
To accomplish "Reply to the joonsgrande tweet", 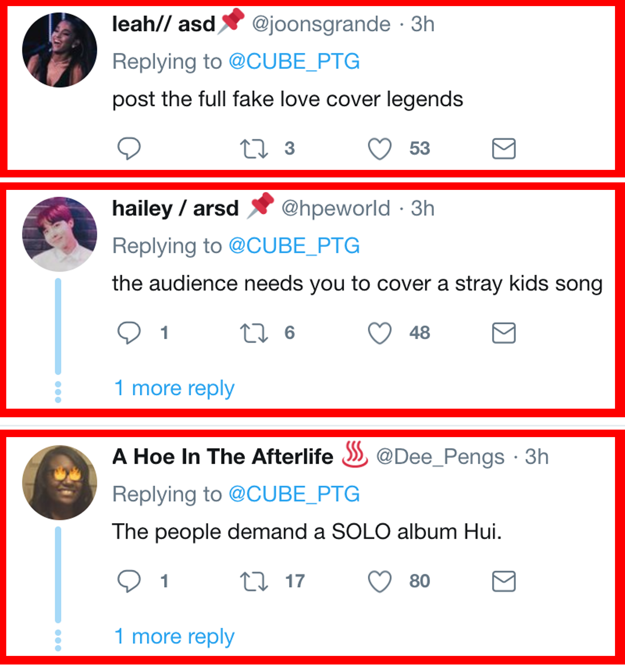I will [129, 148].
